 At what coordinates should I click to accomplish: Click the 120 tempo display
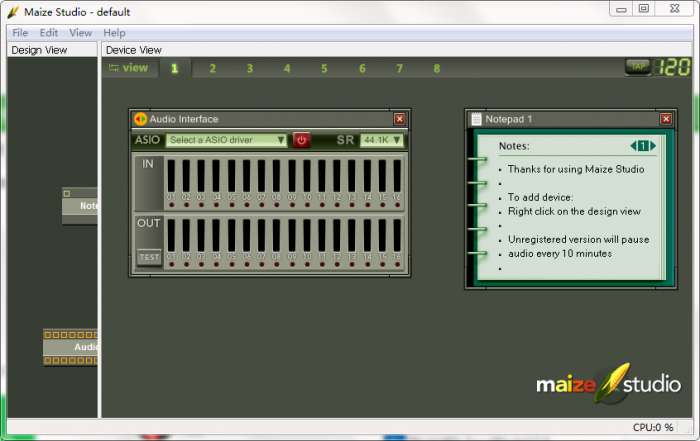click(674, 68)
